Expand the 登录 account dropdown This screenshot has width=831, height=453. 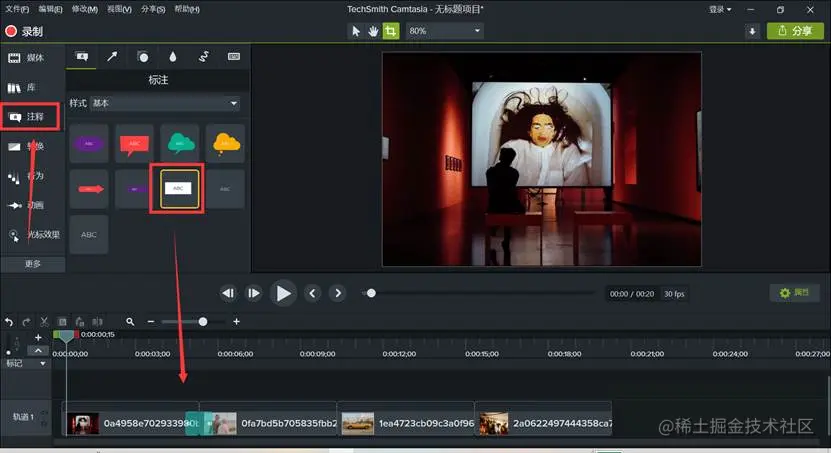(x=720, y=10)
